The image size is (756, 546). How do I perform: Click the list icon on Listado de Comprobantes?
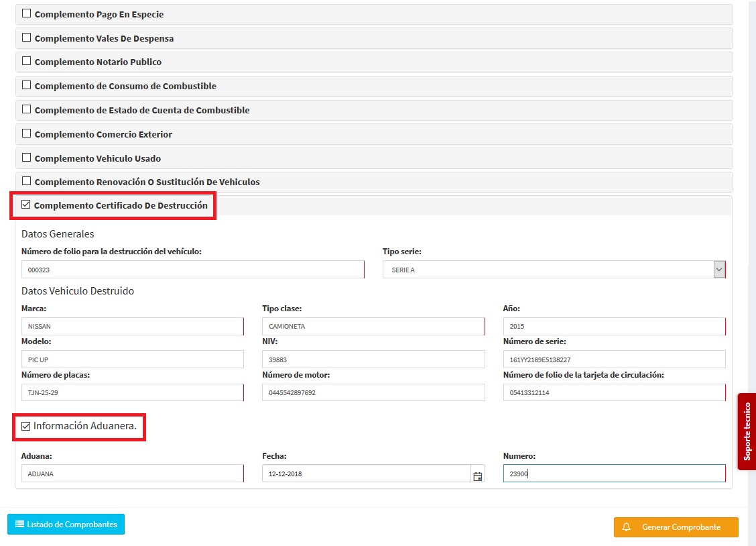(x=19, y=525)
